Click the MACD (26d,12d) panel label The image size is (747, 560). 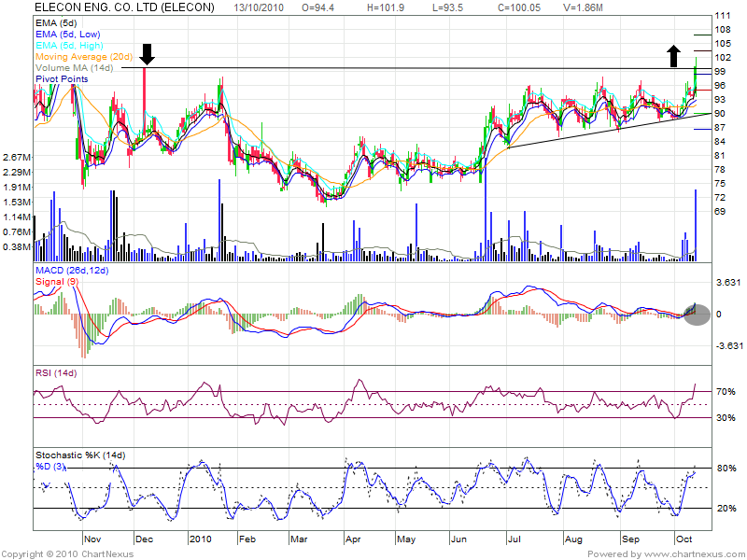pyautogui.click(x=72, y=271)
